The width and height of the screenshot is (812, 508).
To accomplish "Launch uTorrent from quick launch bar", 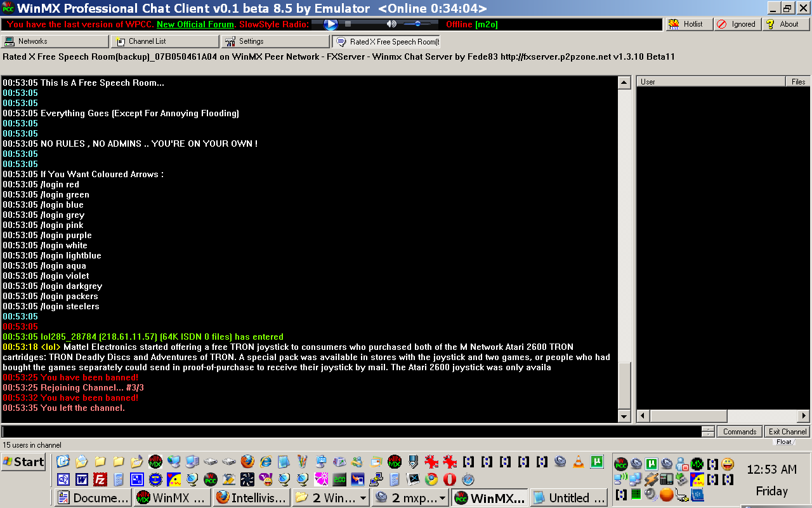I will (x=597, y=462).
